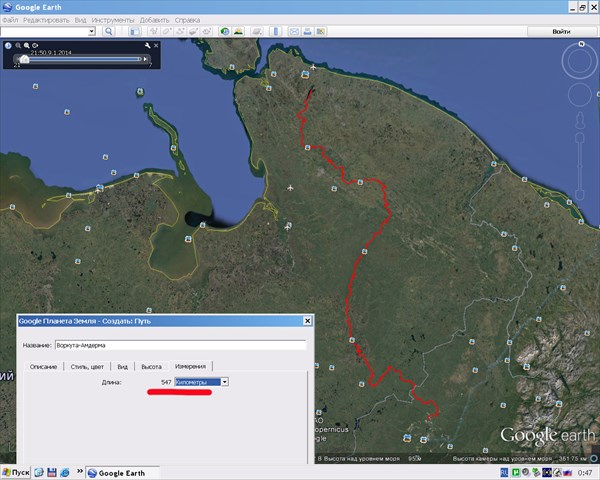Click the compass North ring control
This screenshot has height=480, width=600.
(580, 61)
